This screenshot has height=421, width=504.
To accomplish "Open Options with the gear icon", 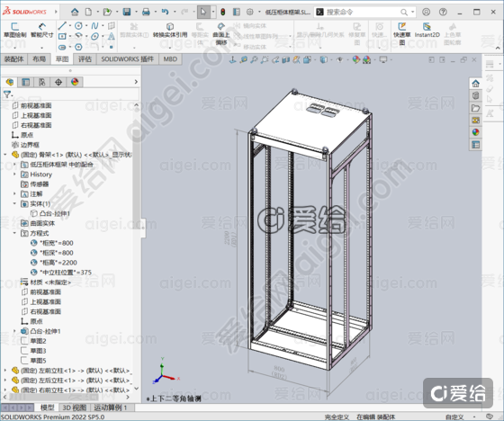I will pos(250,13).
